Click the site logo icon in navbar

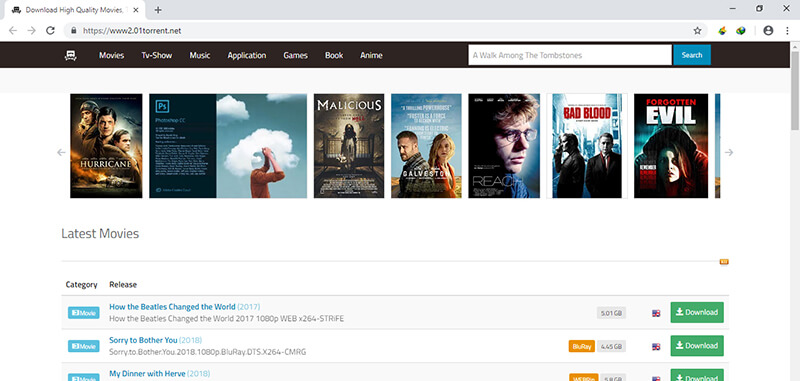[x=70, y=56]
